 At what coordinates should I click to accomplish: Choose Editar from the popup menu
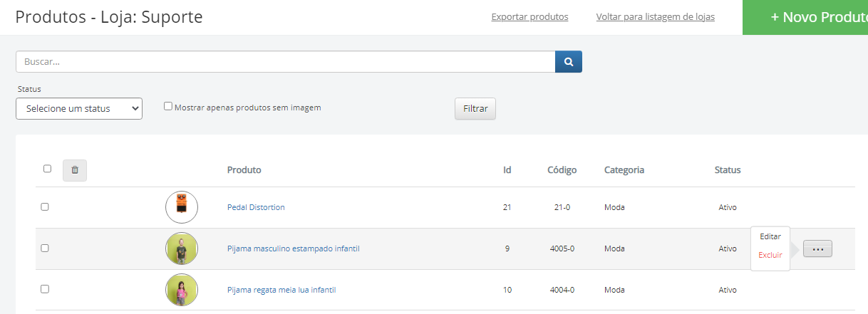click(x=770, y=236)
